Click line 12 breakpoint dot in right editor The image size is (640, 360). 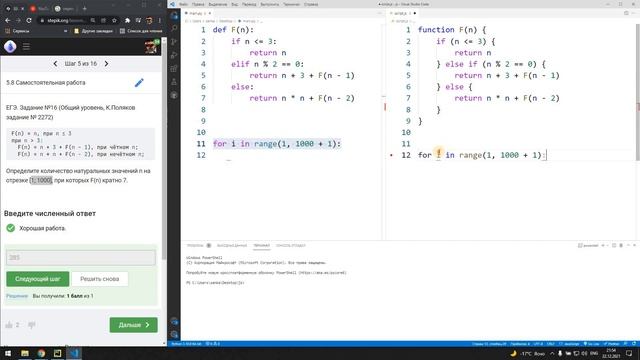pos(391,155)
